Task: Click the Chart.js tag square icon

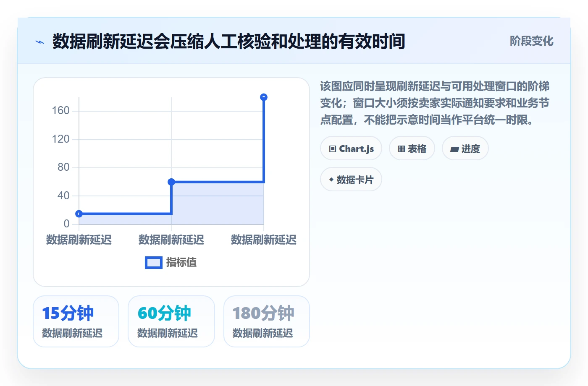Action: tap(333, 149)
